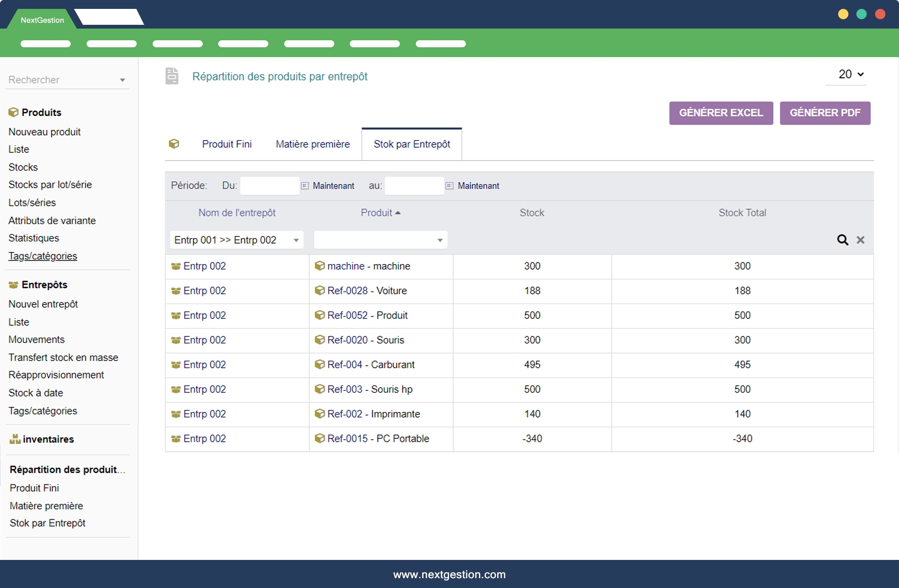
Task: Click the product icon for Ref-0028 - Voiture
Action: [x=320, y=290]
